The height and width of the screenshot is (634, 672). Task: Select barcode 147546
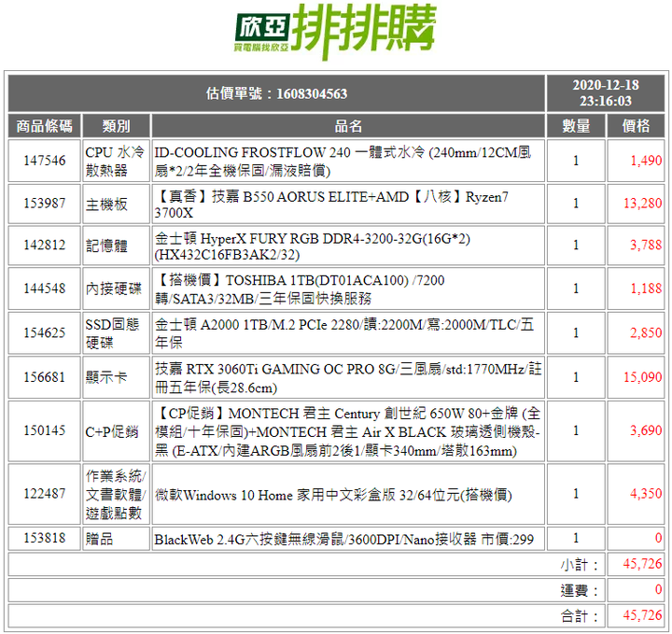coord(45,161)
